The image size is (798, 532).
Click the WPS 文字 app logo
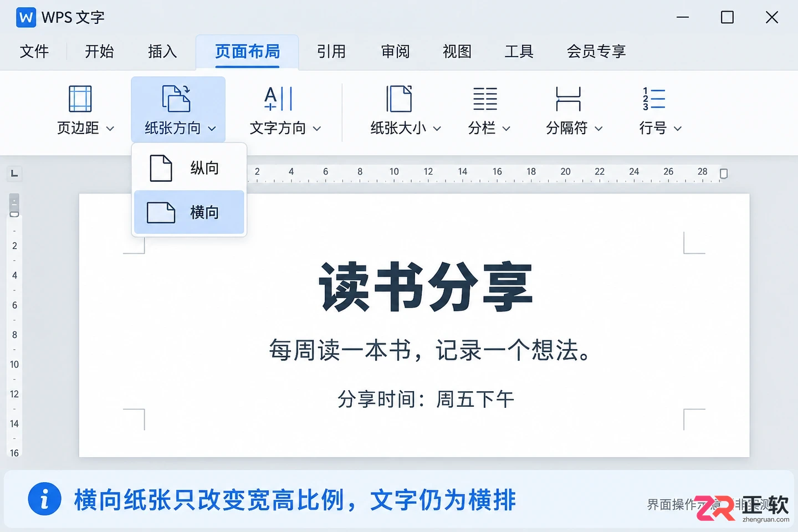(26, 18)
